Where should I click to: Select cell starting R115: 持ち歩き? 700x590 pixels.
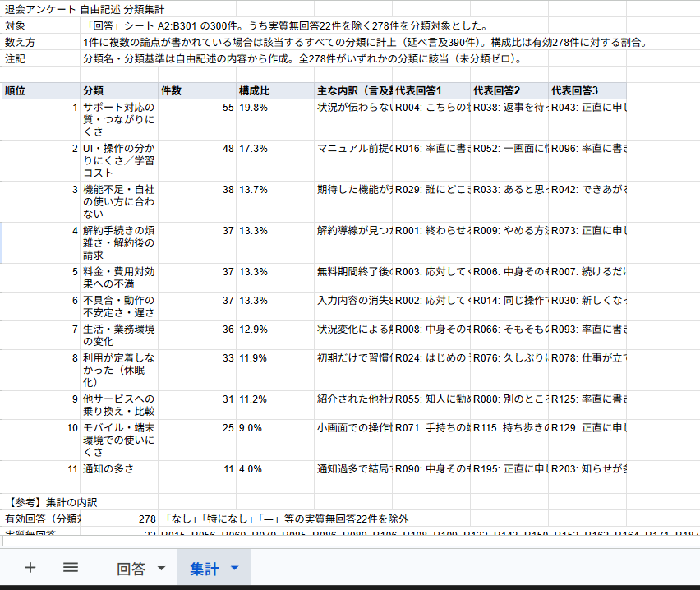[x=509, y=440]
